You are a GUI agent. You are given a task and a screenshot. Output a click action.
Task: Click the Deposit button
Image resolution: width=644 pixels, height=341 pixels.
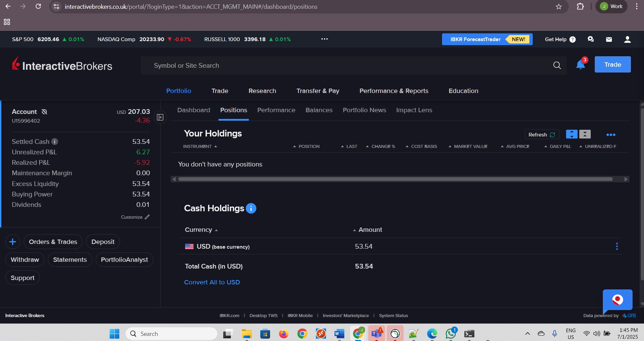(x=103, y=242)
